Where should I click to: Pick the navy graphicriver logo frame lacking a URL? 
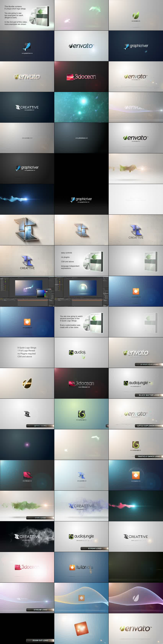click(136, 46)
